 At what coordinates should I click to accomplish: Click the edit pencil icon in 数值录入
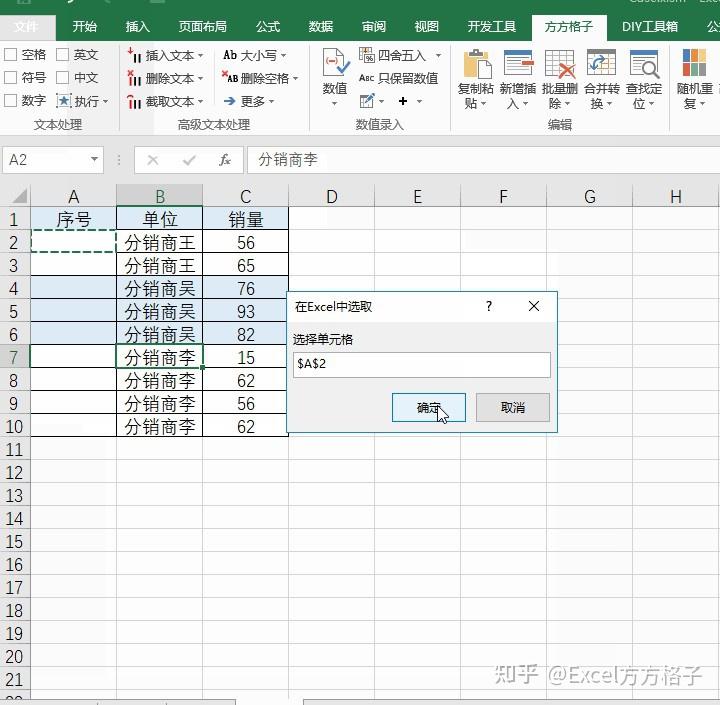[x=366, y=101]
